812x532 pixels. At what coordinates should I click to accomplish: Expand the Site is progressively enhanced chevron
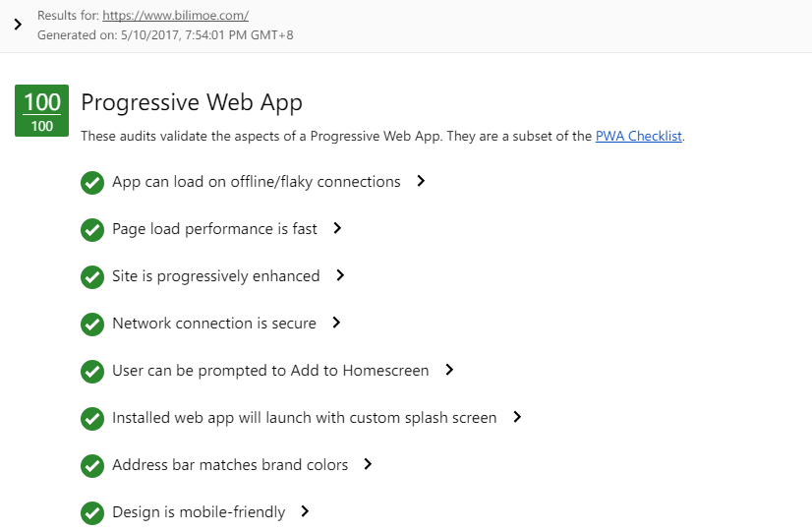[340, 275]
